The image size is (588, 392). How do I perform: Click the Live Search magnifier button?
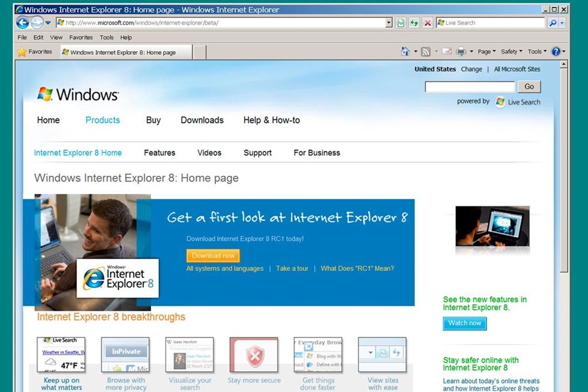pos(553,23)
